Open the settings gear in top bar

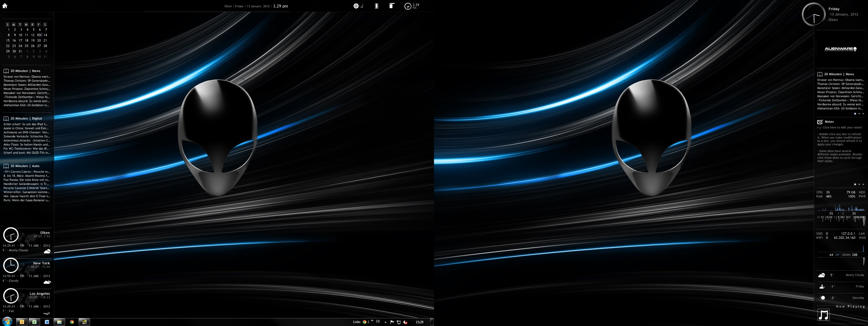pyautogui.click(x=356, y=6)
